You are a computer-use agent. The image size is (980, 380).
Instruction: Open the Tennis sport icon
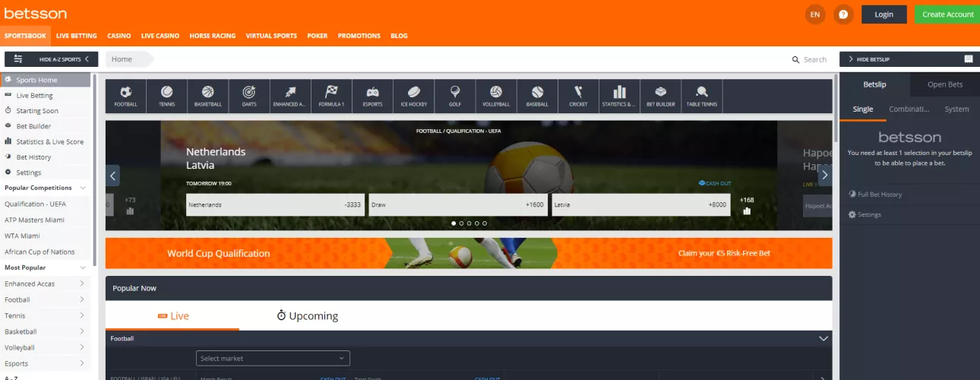166,96
